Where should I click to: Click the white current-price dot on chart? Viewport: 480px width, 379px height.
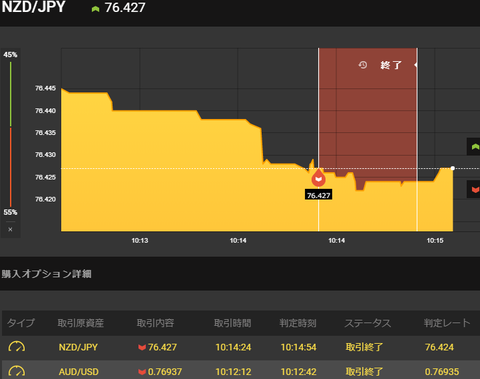pyautogui.click(x=453, y=168)
